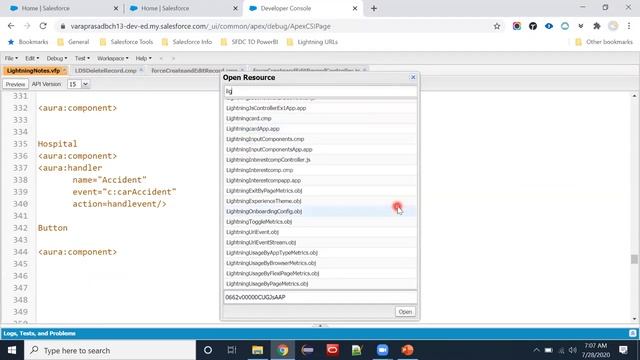Screen dimensions: 640x360
Task: Open the SFDC TO PowerBI bookmark folder
Action: (249, 42)
